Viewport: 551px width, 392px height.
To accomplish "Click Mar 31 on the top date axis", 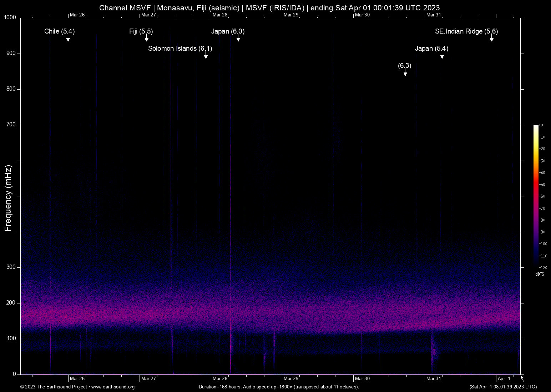I will click(434, 15).
